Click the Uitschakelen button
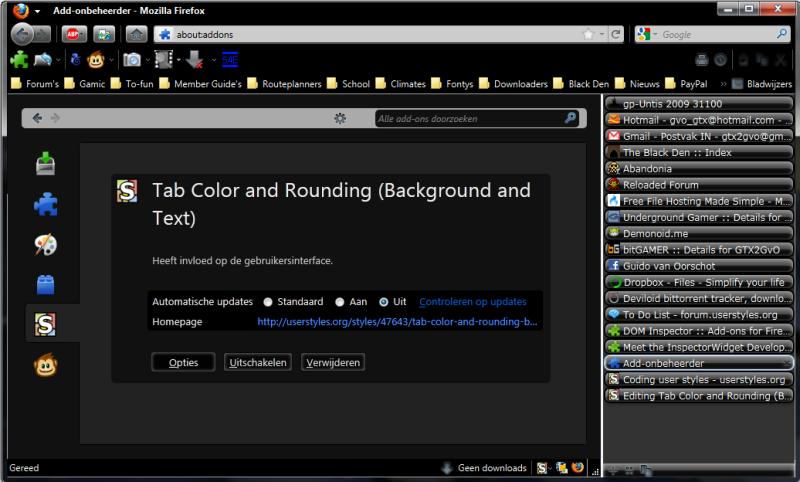Image resolution: width=800 pixels, height=482 pixels. pos(258,363)
